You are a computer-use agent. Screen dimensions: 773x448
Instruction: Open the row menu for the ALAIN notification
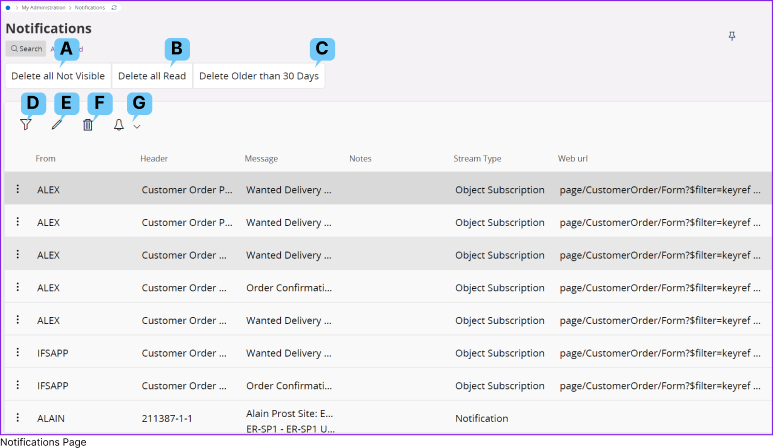(x=17, y=418)
